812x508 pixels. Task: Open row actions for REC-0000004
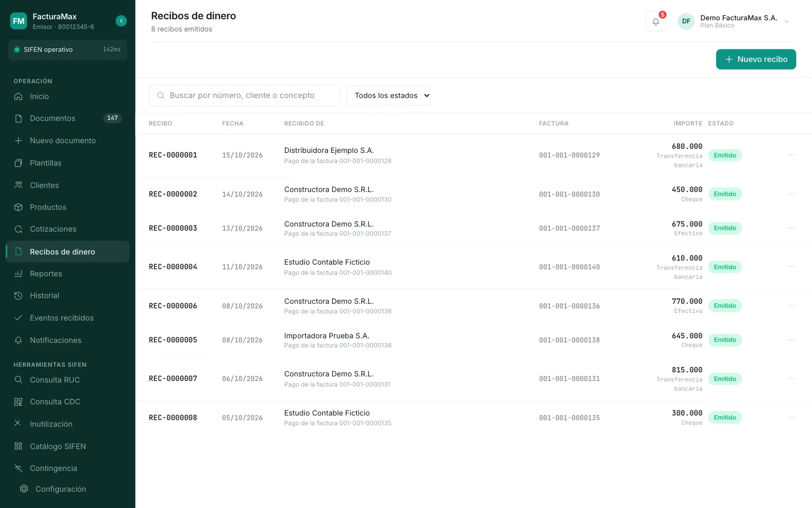coord(791,267)
